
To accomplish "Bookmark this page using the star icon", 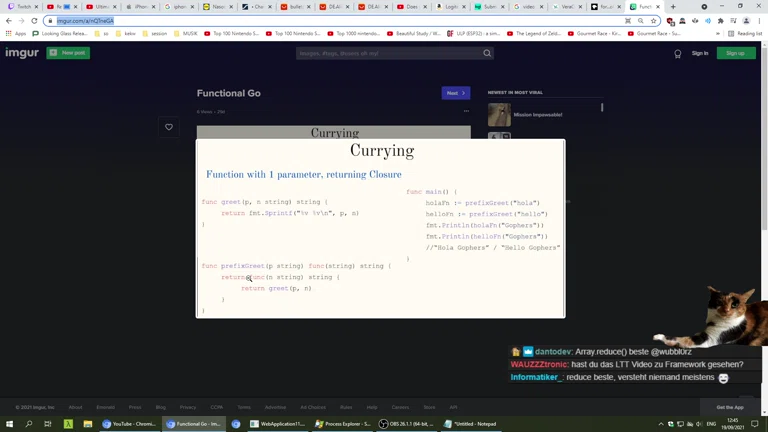I will point(654,21).
